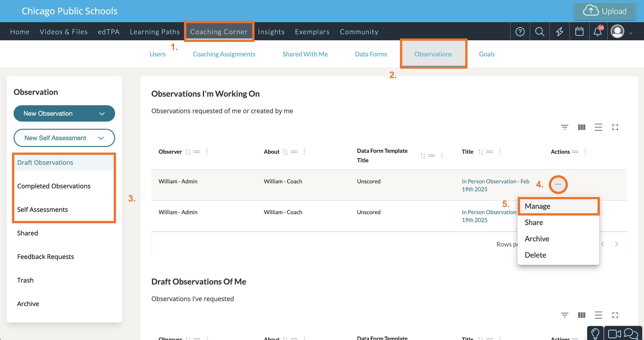Switch to Coaching Assignments tab
This screenshot has height=340, width=644.
coord(224,54)
